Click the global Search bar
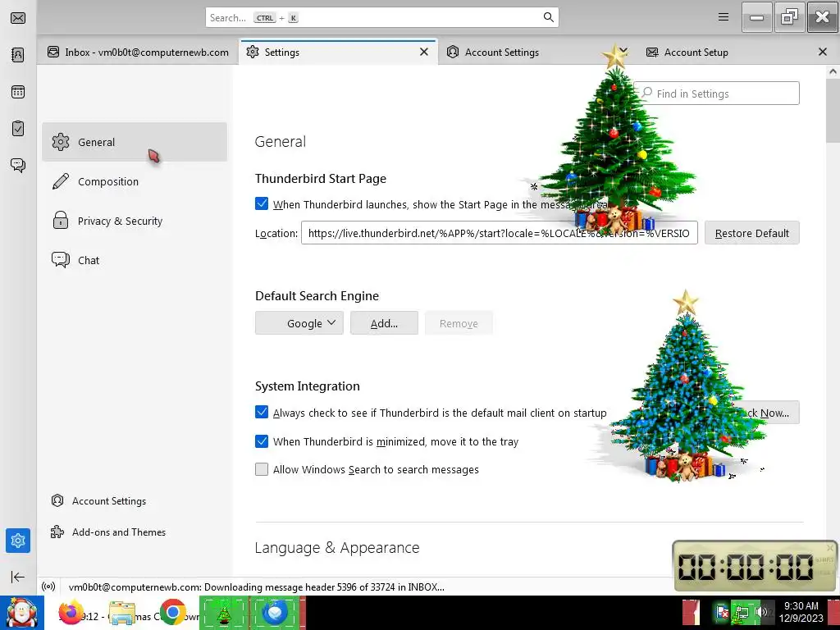840x630 pixels. 382,17
